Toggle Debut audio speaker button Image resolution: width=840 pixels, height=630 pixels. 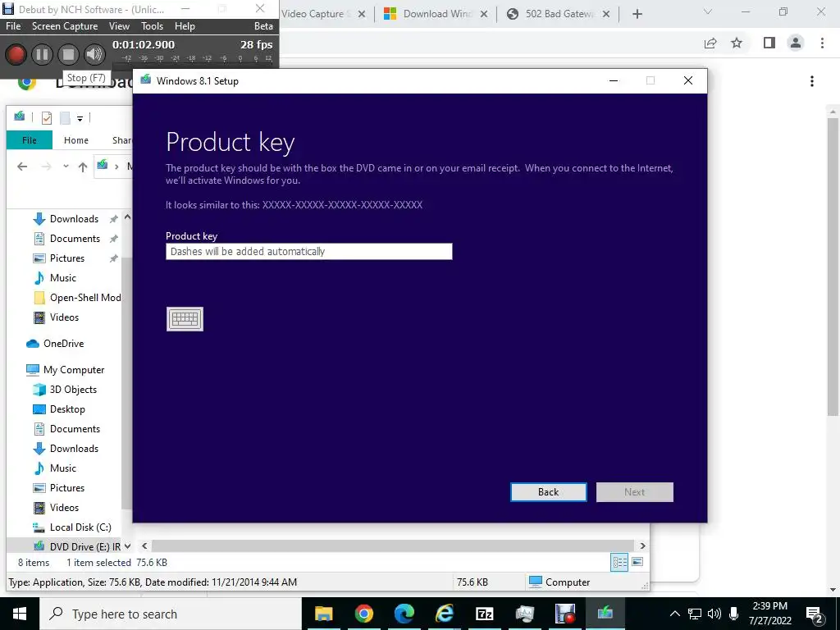[x=94, y=54]
